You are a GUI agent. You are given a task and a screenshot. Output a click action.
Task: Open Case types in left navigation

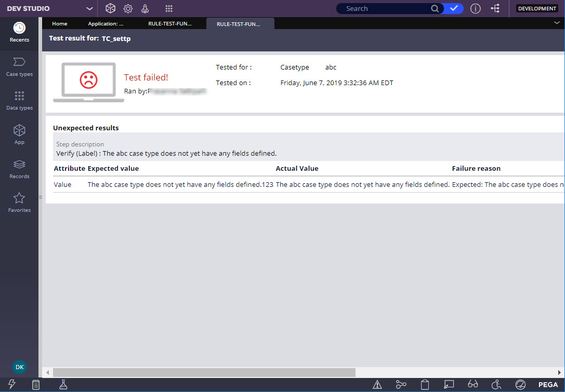pyautogui.click(x=19, y=66)
